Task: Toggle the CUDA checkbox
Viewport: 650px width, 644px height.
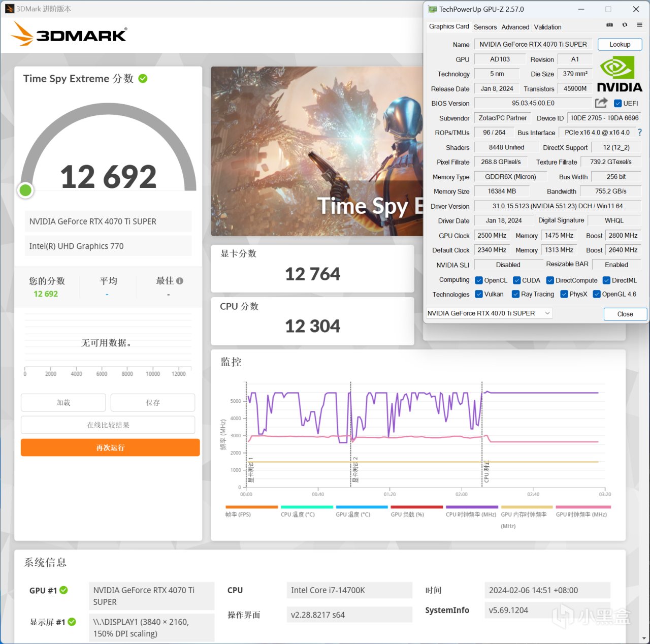Action: pyautogui.click(x=517, y=280)
